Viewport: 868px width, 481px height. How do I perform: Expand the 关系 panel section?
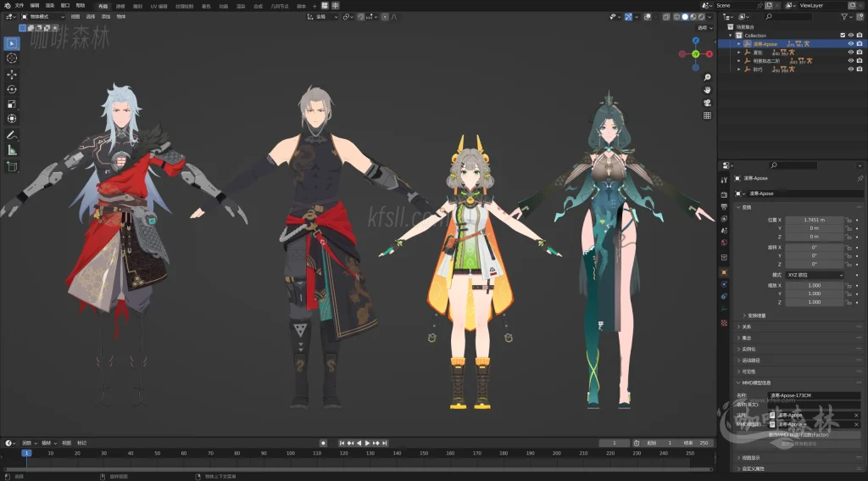(746, 327)
